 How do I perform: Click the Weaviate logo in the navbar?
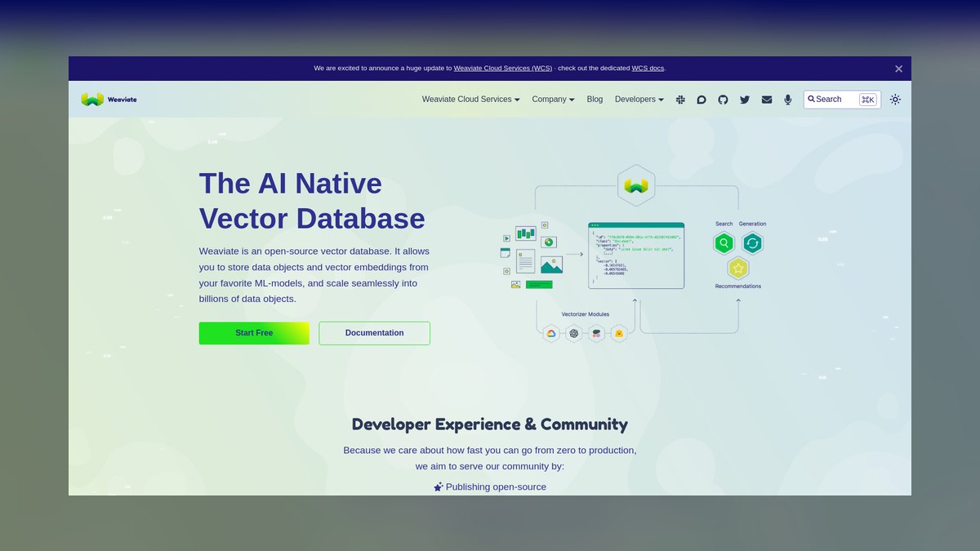(x=109, y=100)
